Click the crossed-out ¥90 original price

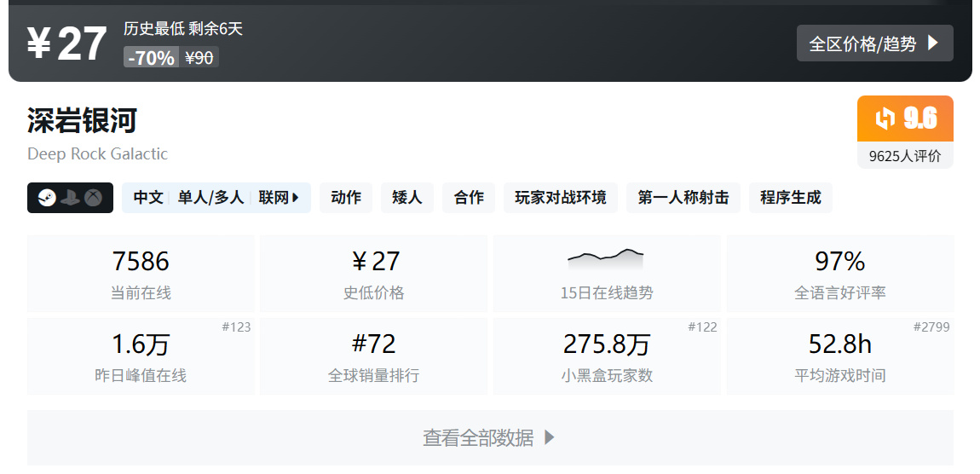point(199,57)
